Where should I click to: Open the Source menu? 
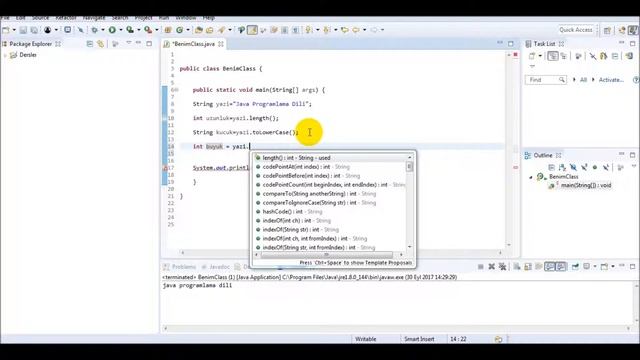40,18
